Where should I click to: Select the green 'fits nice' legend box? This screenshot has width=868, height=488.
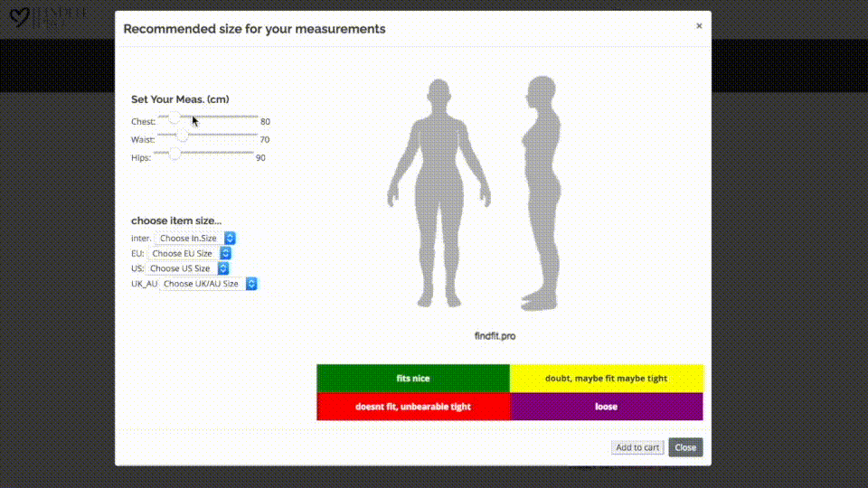[413, 379]
